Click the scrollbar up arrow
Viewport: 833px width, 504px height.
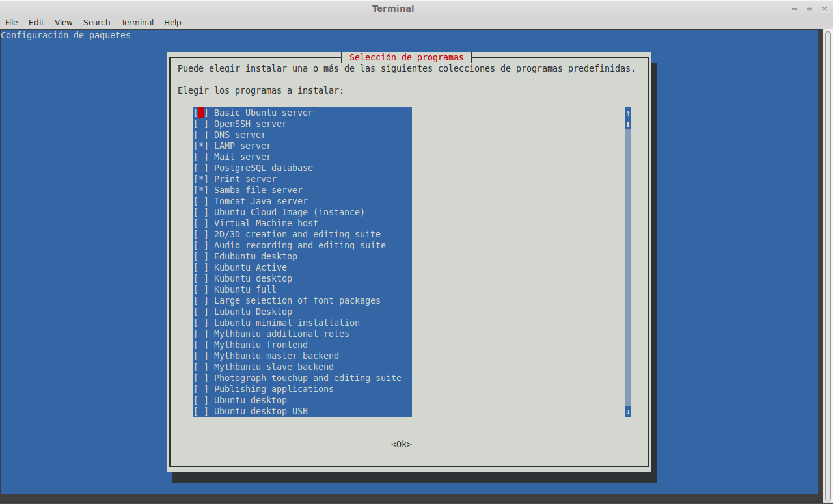click(628, 113)
